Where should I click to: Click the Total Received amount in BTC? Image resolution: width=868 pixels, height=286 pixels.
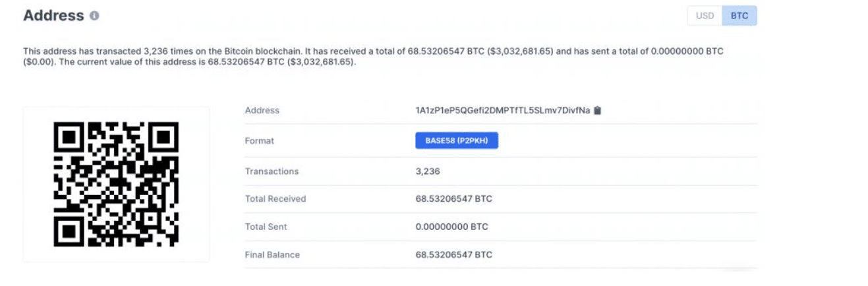[x=453, y=199]
